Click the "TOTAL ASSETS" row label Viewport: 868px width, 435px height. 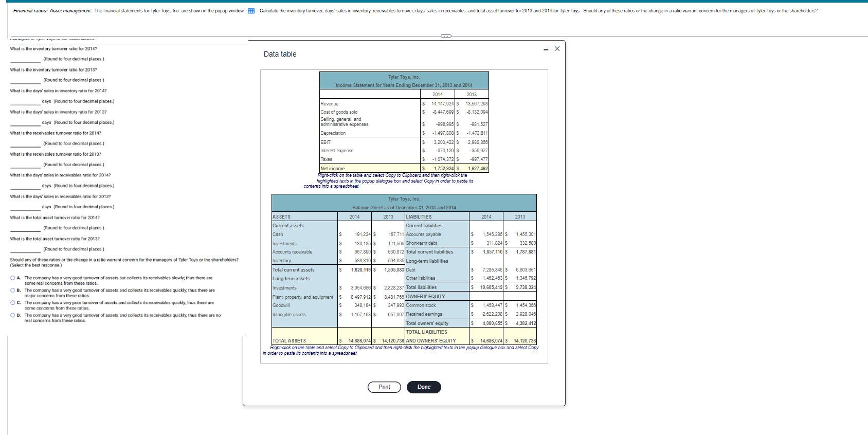pos(289,341)
